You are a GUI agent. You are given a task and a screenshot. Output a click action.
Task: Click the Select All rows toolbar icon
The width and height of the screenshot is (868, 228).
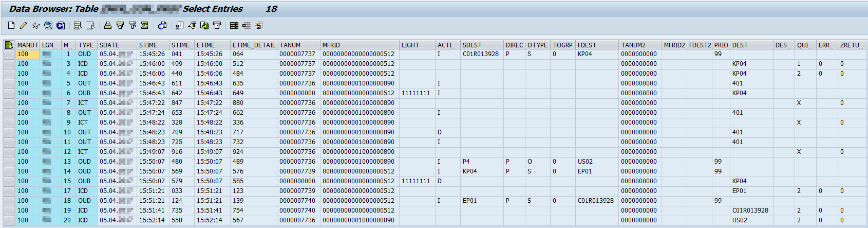pos(78,25)
